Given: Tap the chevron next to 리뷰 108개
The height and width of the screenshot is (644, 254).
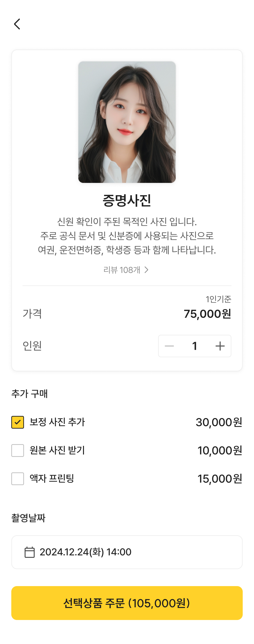Looking at the screenshot, I should pyautogui.click(x=147, y=270).
